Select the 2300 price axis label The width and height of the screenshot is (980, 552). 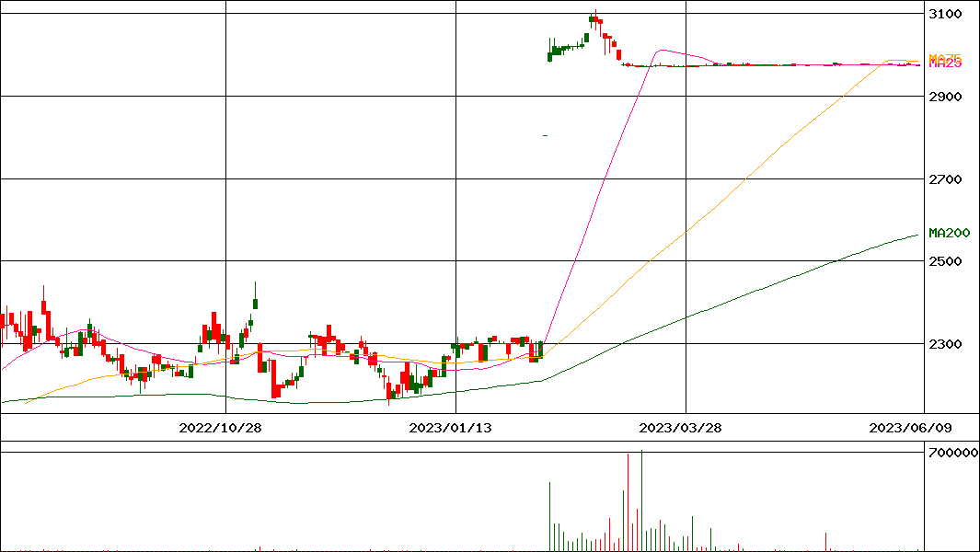pyautogui.click(x=945, y=344)
